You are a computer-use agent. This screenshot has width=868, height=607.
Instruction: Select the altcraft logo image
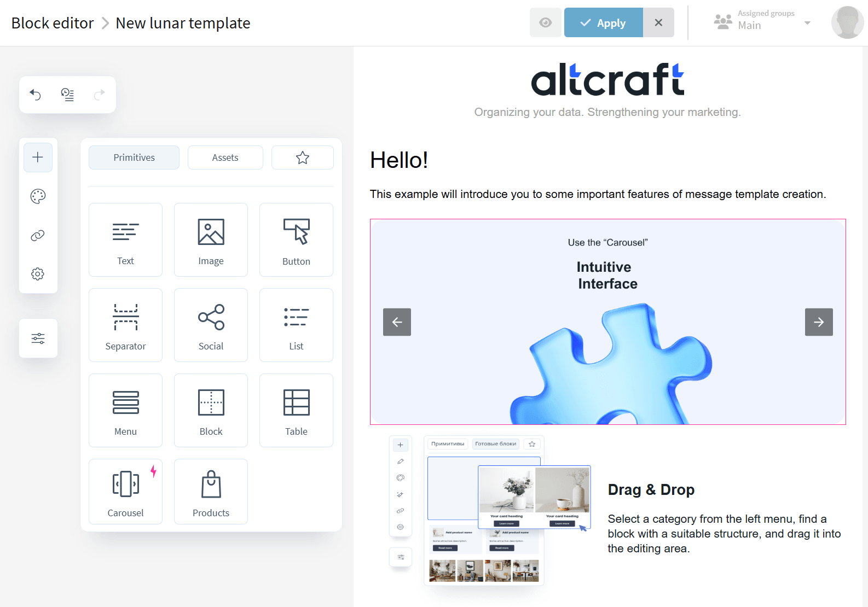[x=607, y=79]
